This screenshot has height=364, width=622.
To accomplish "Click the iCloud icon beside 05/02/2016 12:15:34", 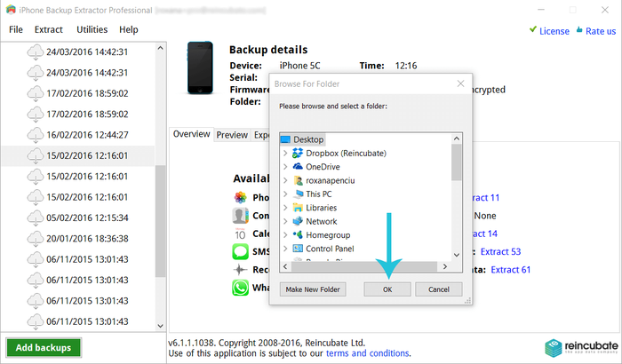I will pyautogui.click(x=36, y=218).
